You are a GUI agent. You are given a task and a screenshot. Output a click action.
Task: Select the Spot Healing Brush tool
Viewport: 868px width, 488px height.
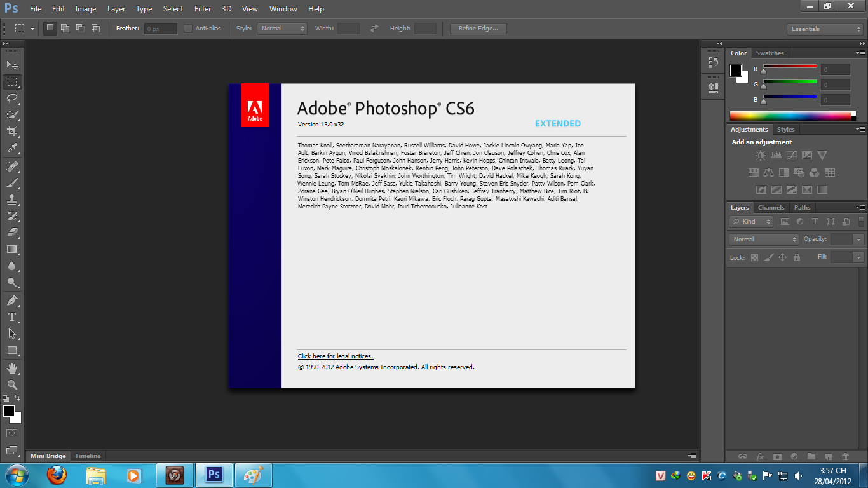(12, 166)
